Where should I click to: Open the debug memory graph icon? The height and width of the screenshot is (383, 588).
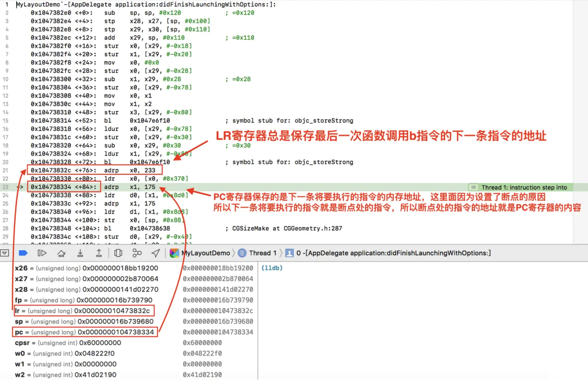(x=137, y=253)
